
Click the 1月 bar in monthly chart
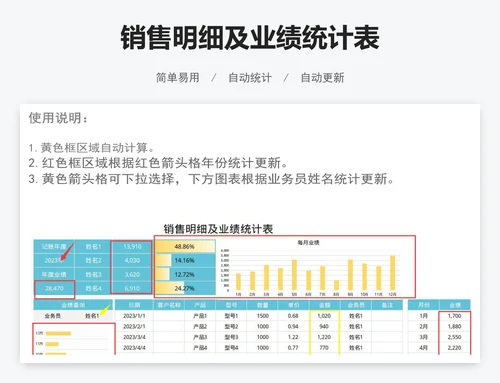pyautogui.click(x=238, y=282)
